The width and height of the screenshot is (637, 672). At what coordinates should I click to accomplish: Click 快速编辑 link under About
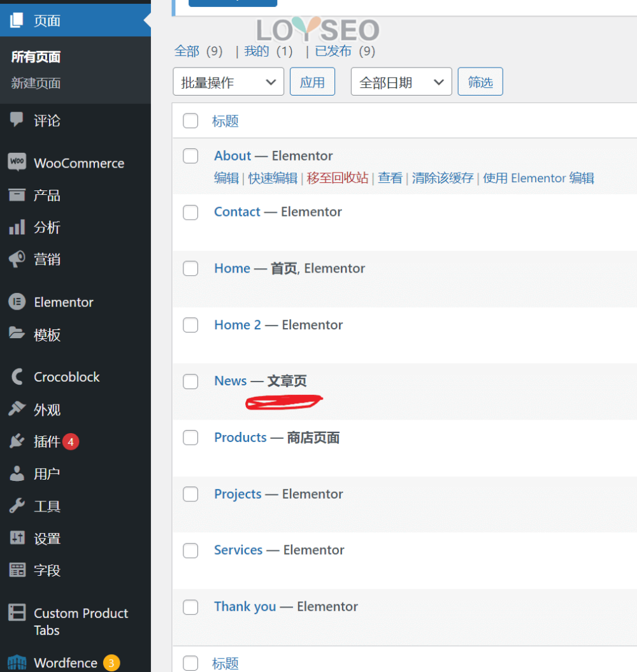pos(273,178)
